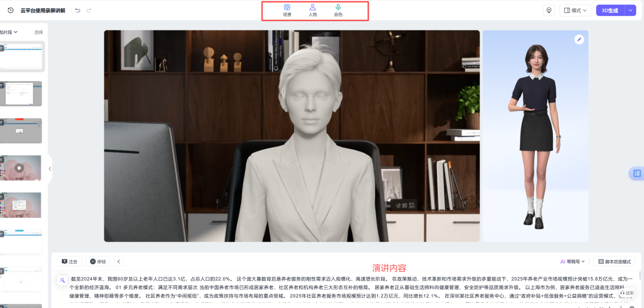Expand the 模式 mode dropdown
Screen dimensions: 644x308
click(575, 10)
